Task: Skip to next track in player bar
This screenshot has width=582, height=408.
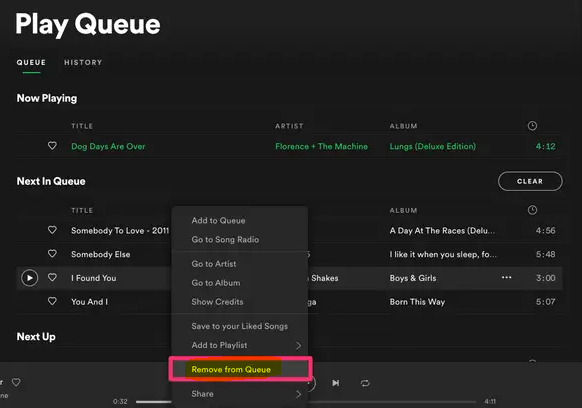Action: (x=336, y=383)
